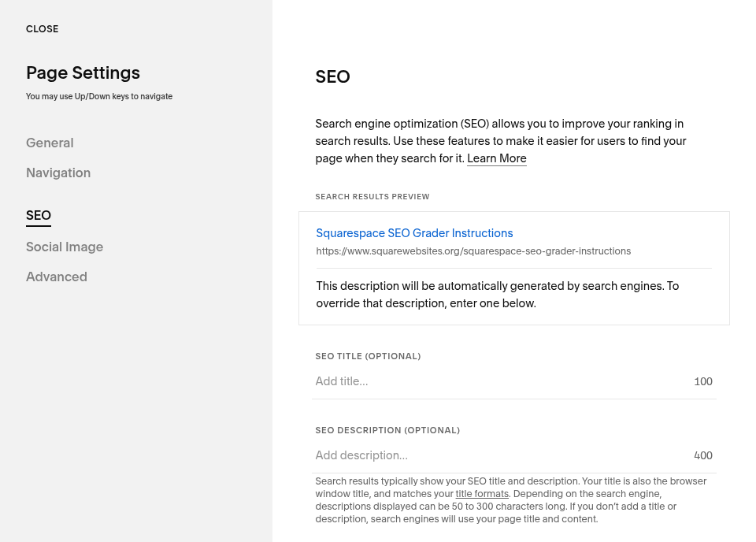Click the Squarespace SEO Grader Instructions preview title
756x542 pixels.
click(414, 233)
